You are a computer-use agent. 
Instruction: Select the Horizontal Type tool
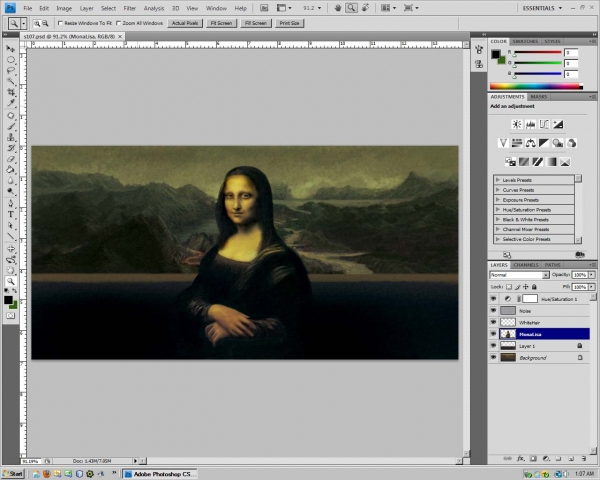click(x=10, y=214)
